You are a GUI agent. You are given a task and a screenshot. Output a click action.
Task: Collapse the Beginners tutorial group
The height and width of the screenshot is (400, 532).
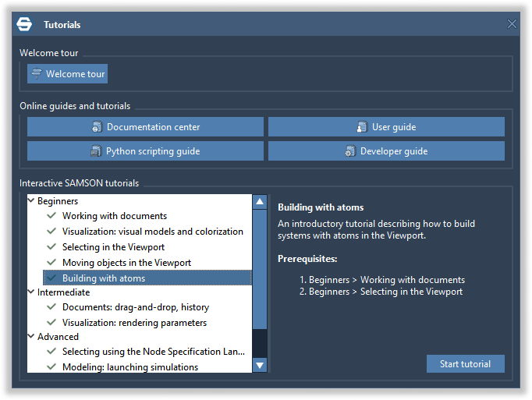click(x=32, y=201)
